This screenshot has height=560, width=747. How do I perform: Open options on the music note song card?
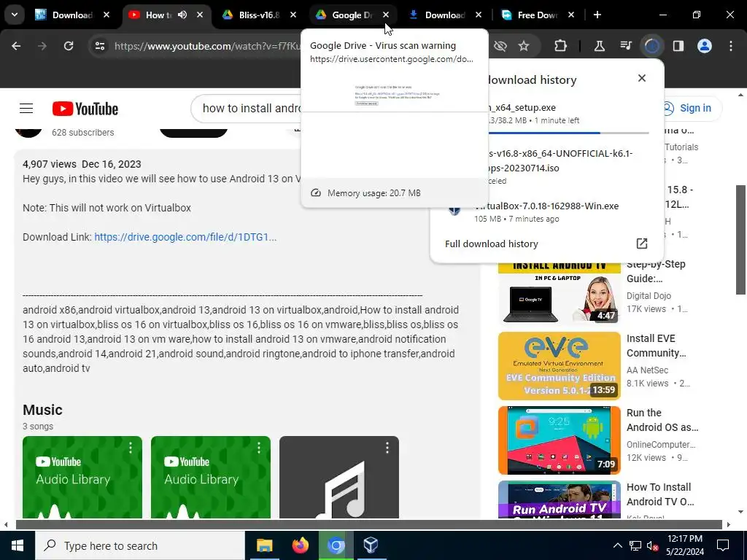tap(387, 448)
